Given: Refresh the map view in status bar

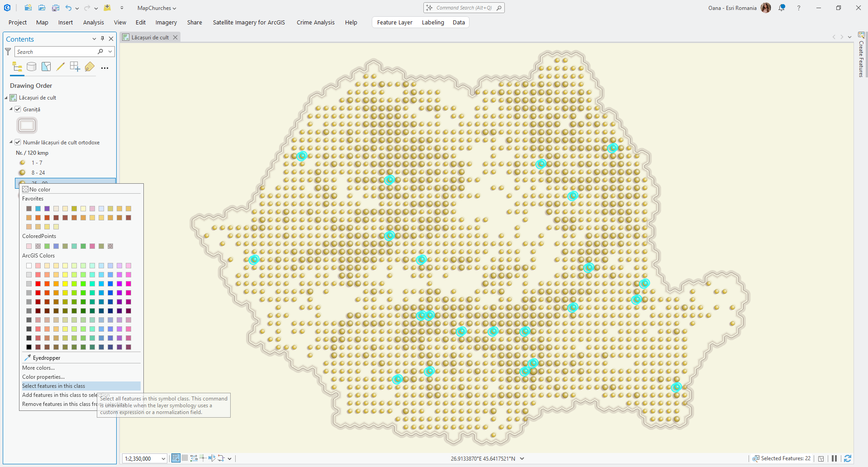Looking at the screenshot, I should point(848,458).
